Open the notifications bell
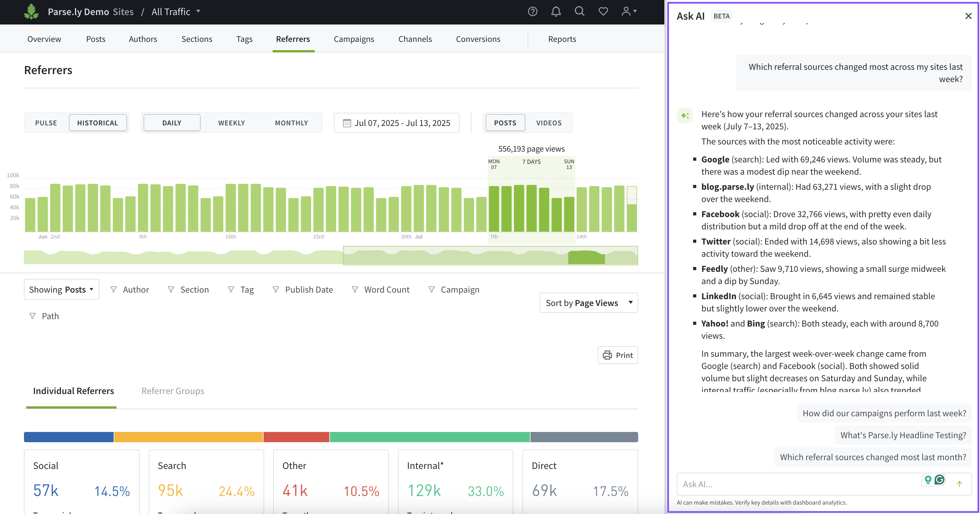Image resolution: width=980 pixels, height=514 pixels. pyautogui.click(x=556, y=12)
